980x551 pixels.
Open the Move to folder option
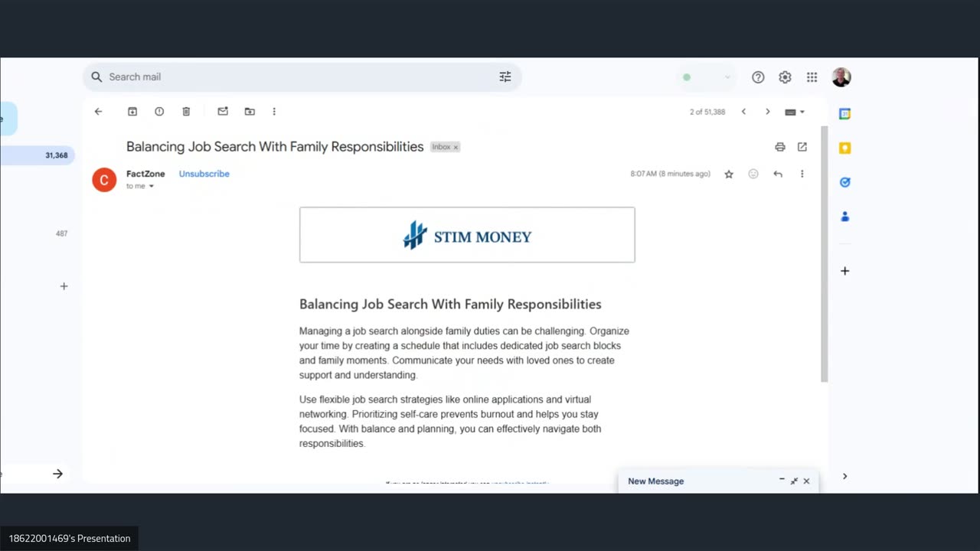[250, 112]
